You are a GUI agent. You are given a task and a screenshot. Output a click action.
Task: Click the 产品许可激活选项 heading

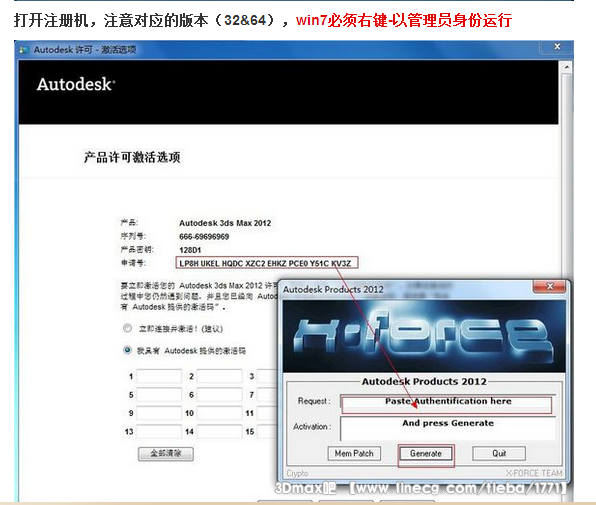click(132, 157)
